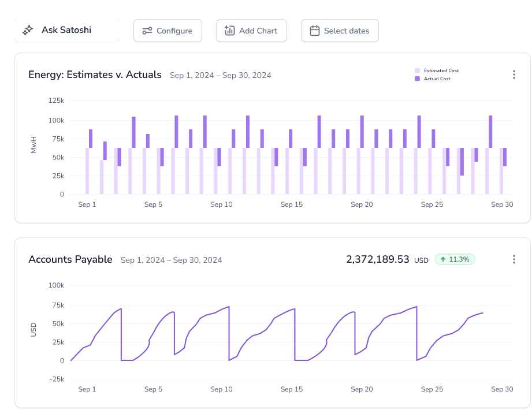
Task: Click the Accounts Payable date range text
Action: [x=172, y=260]
